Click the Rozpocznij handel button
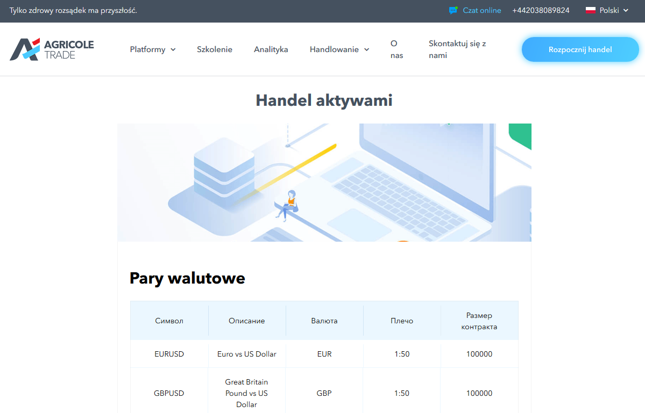Image resolution: width=645 pixels, height=413 pixels. [x=580, y=49]
